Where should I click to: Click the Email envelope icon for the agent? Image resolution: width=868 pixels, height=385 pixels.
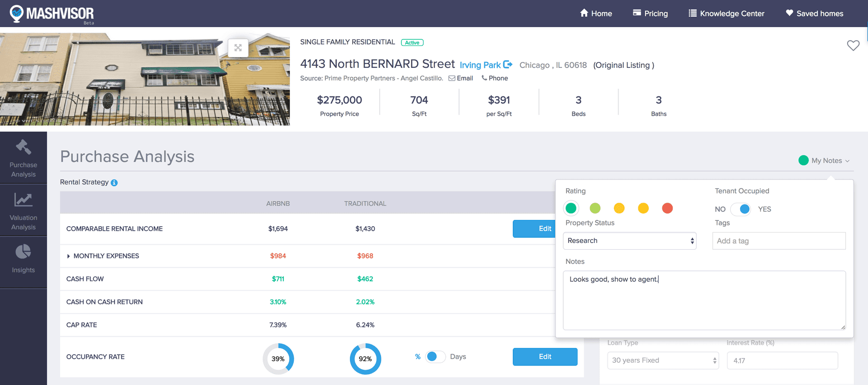(x=452, y=78)
